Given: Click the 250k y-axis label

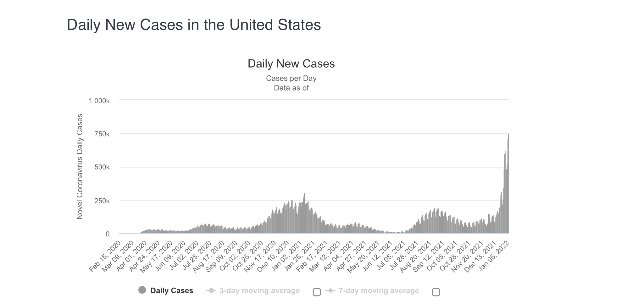Looking at the screenshot, I should pos(102,201).
